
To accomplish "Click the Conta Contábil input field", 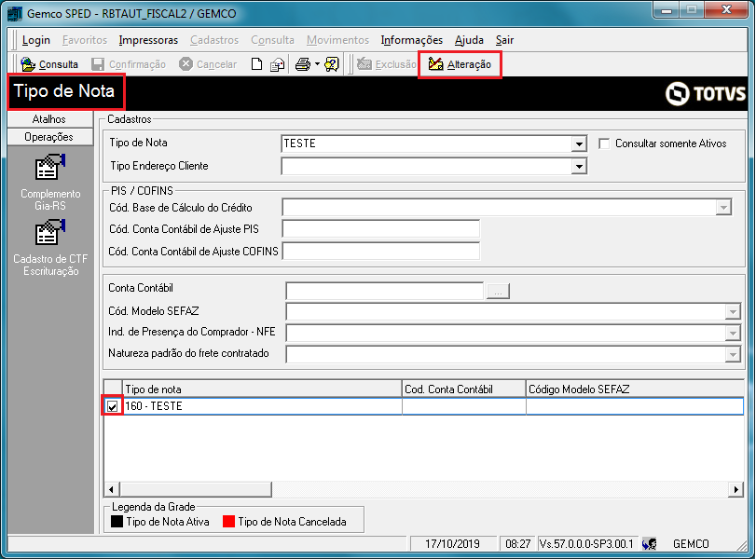I will (x=385, y=291).
